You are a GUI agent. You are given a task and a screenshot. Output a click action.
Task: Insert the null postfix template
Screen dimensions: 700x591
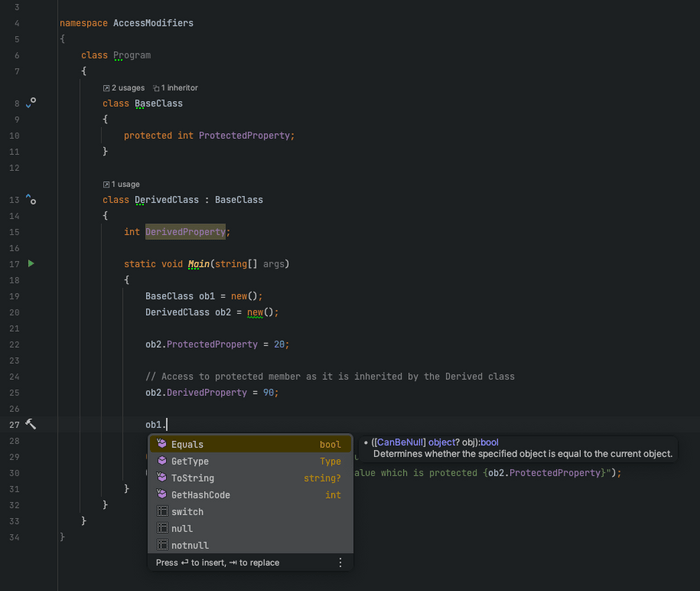(x=250, y=529)
